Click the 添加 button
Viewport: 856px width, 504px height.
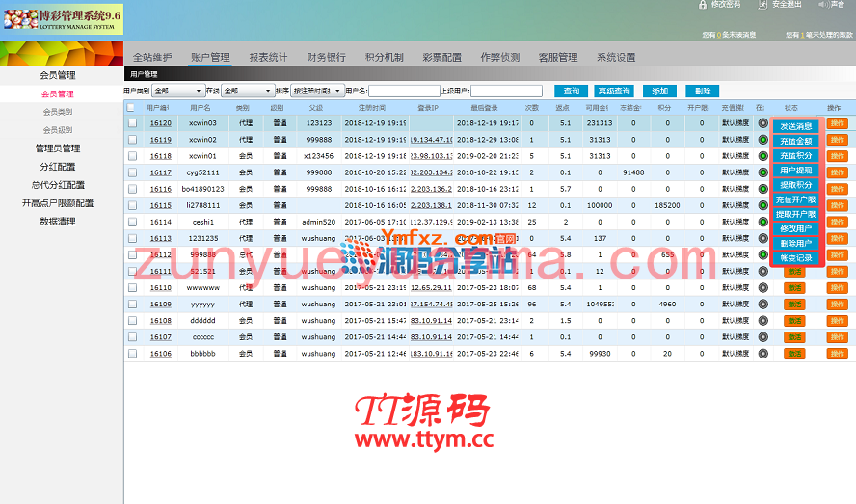660,91
